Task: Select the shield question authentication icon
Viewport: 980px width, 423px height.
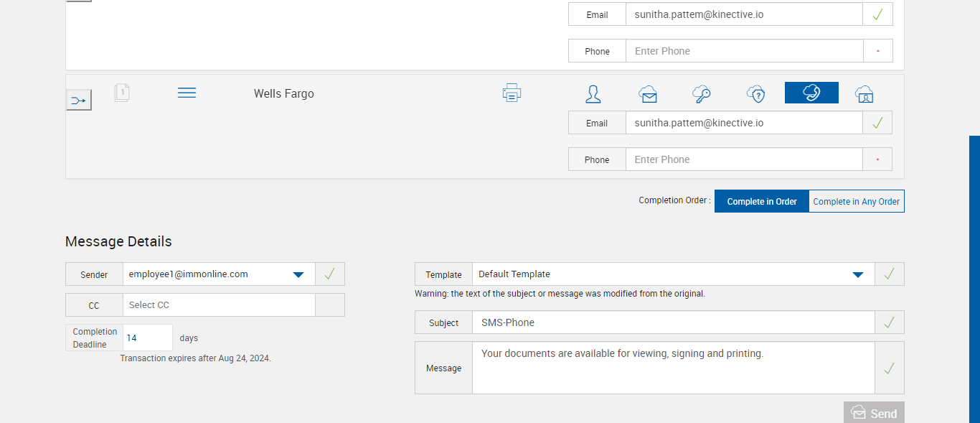Action: click(755, 93)
